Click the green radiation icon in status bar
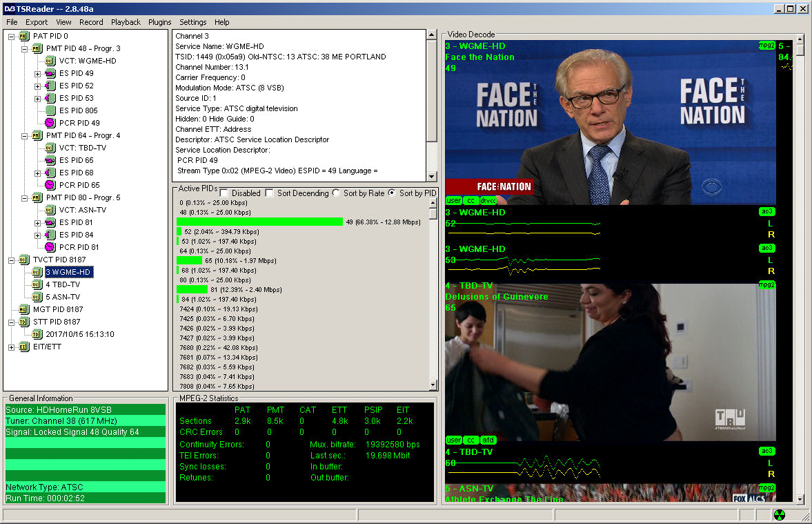 click(x=779, y=514)
